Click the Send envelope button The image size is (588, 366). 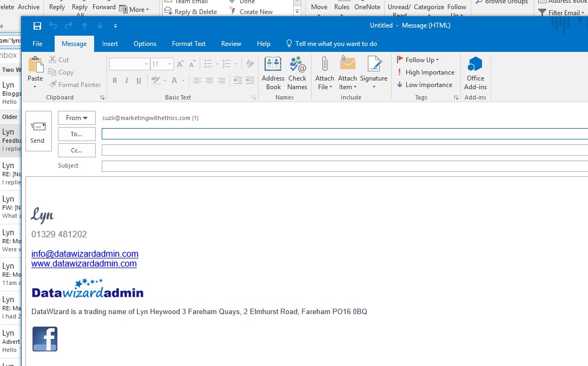coord(38,131)
